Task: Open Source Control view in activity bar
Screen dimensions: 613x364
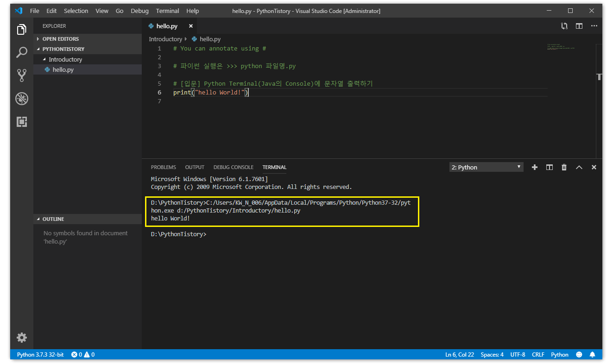Action: [22, 75]
